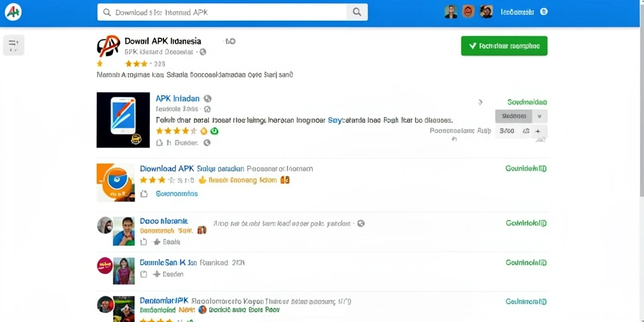Click the first user avatar in header

point(451,12)
